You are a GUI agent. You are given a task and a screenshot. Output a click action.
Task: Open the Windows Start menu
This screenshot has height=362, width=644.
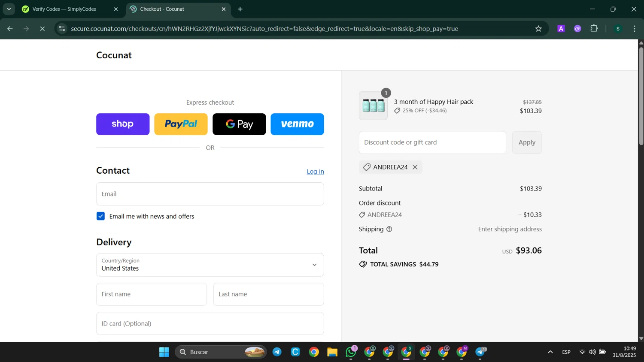[164, 352]
